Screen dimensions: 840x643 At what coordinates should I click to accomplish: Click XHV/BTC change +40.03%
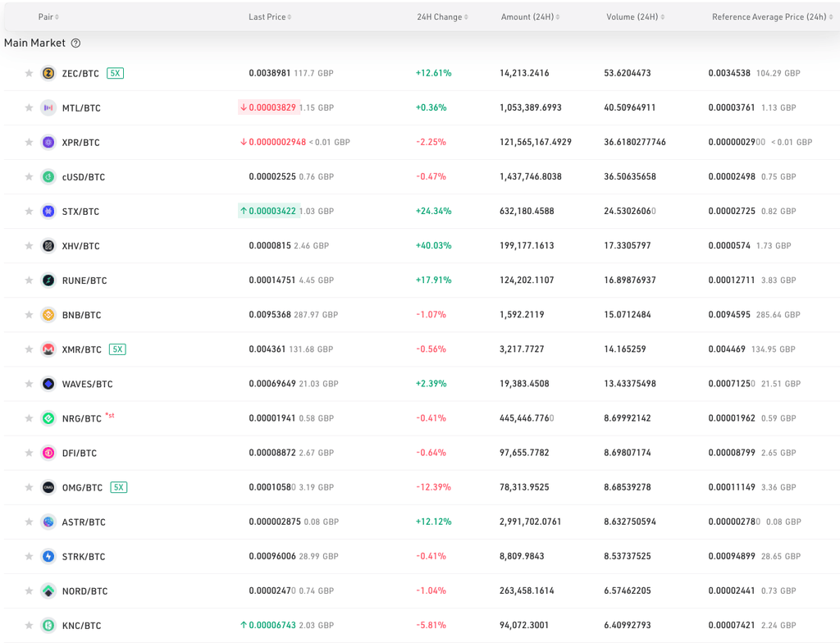coord(433,246)
